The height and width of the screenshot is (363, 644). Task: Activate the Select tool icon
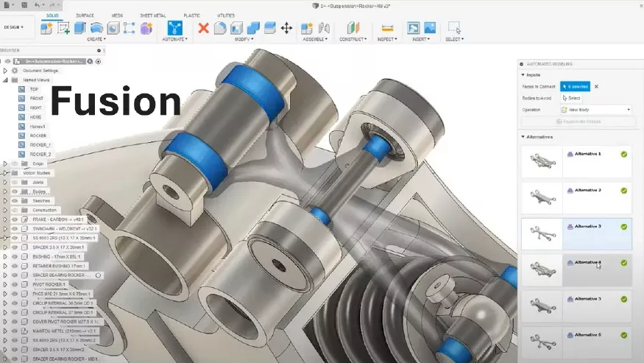pos(454,28)
